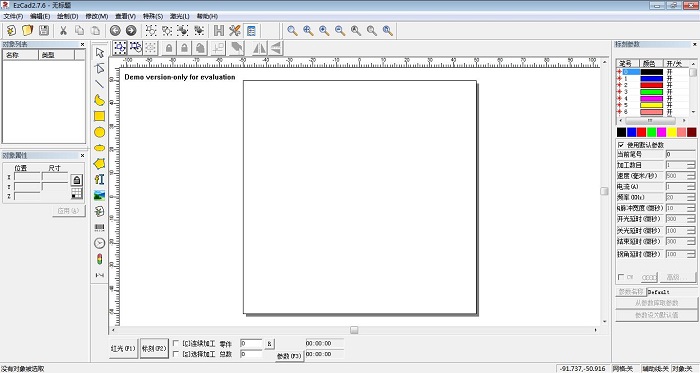This screenshot has height=373, width=700.
Task: Select the Vector file import tool
Action: pos(100,211)
